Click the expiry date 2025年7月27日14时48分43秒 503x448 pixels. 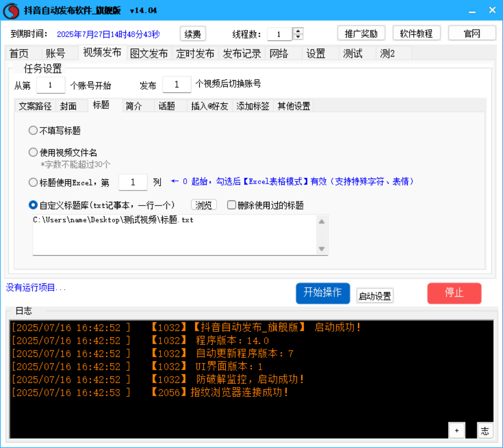(108, 34)
